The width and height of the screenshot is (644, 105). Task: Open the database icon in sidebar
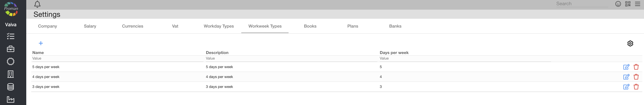(11, 87)
